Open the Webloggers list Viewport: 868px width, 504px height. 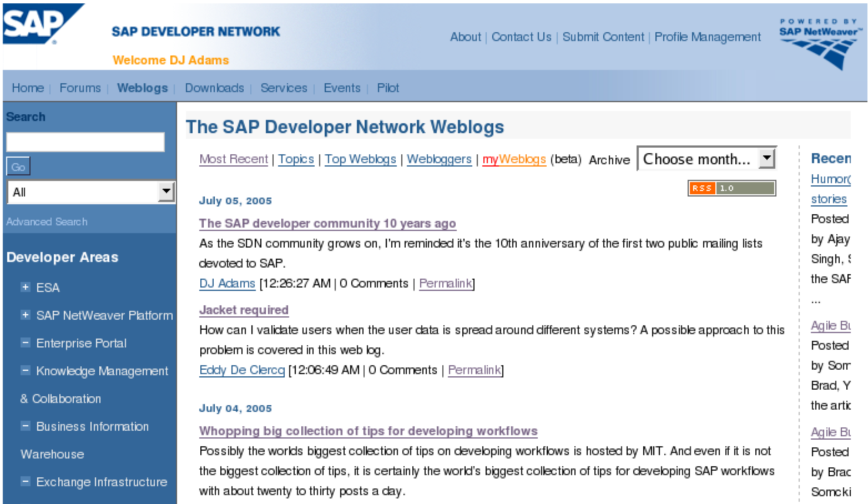click(439, 159)
